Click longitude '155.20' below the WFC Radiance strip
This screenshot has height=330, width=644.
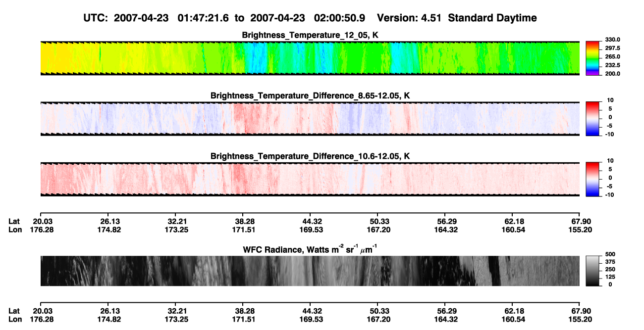tap(580, 319)
